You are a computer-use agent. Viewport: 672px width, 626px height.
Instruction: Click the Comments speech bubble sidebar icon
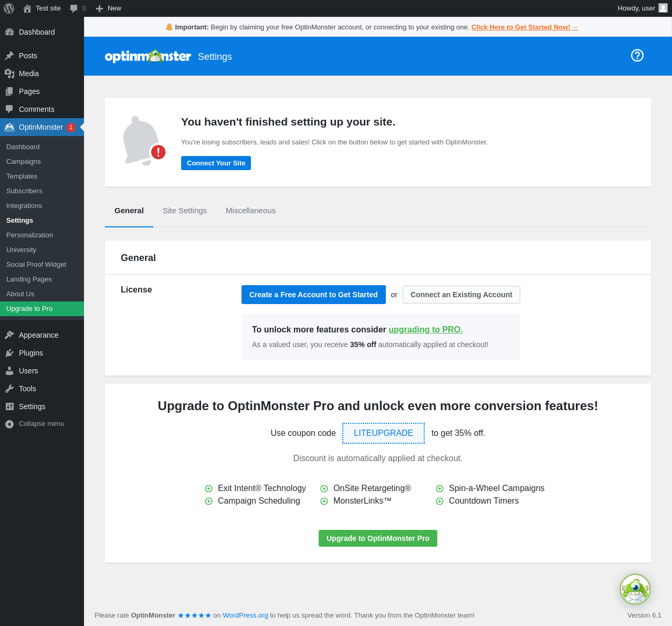click(x=9, y=109)
